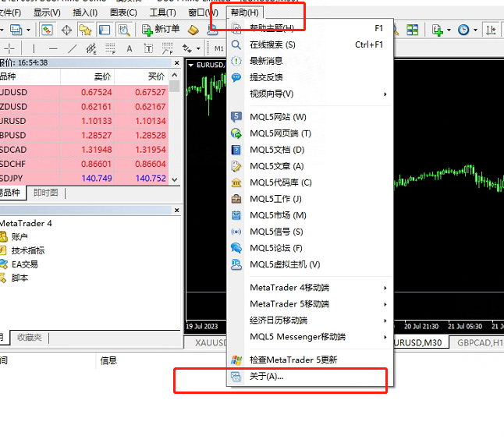
Task: Switch the chart to the M1 timeframe
Action: click(219, 48)
